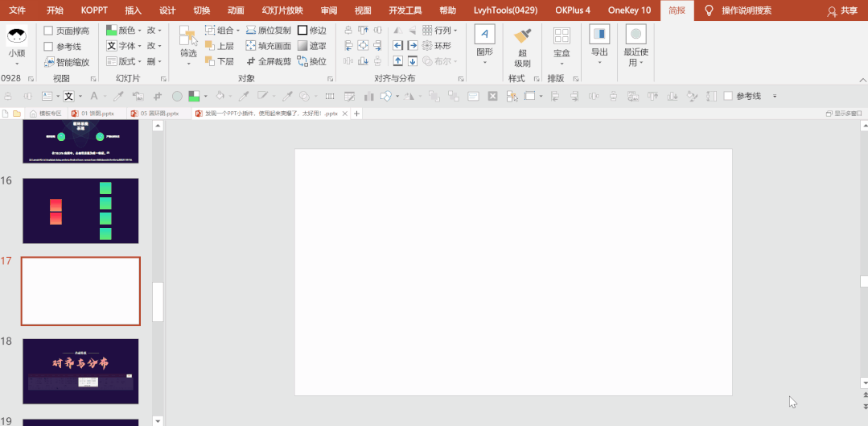This screenshot has width=868, height=426.
Task: Open the 筛选 selection filter tool
Action: (x=188, y=47)
